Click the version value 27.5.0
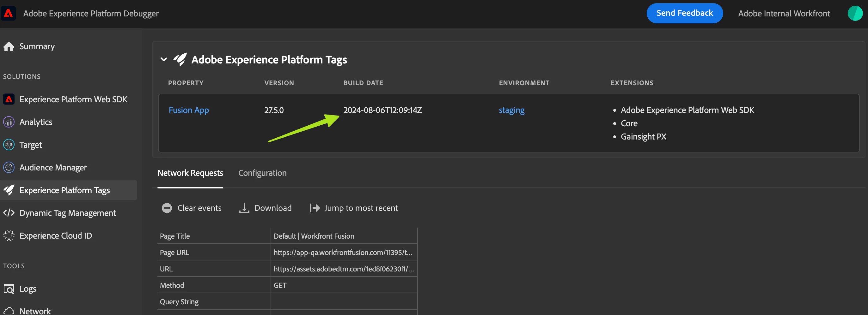 pyautogui.click(x=274, y=110)
